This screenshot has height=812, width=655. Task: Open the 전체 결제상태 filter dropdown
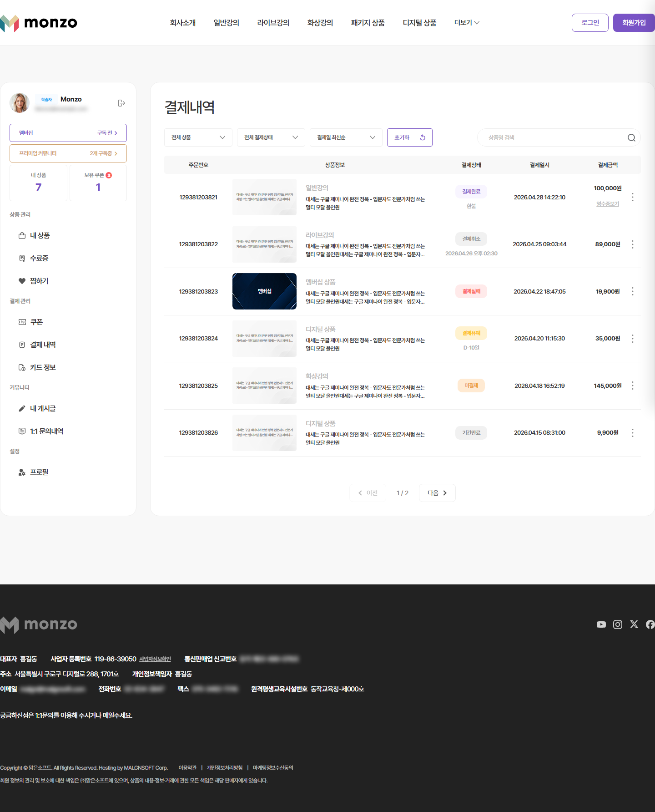click(271, 137)
